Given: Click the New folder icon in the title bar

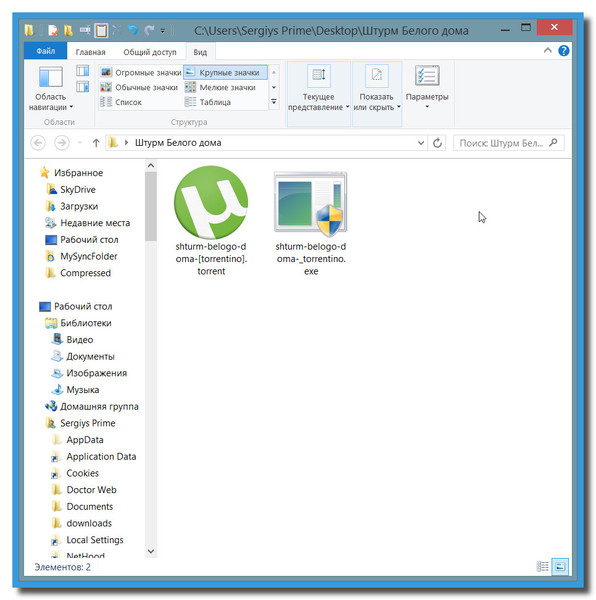Looking at the screenshot, I should point(68,30).
